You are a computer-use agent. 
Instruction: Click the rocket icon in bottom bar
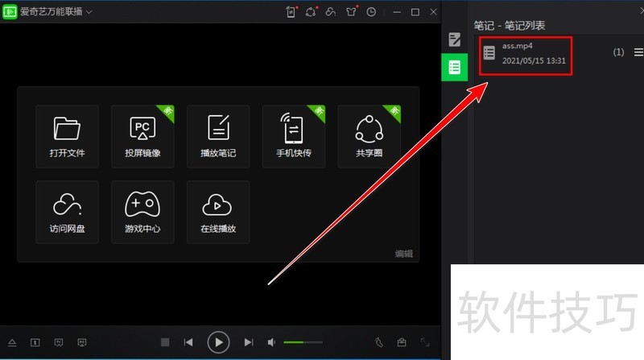click(378, 342)
